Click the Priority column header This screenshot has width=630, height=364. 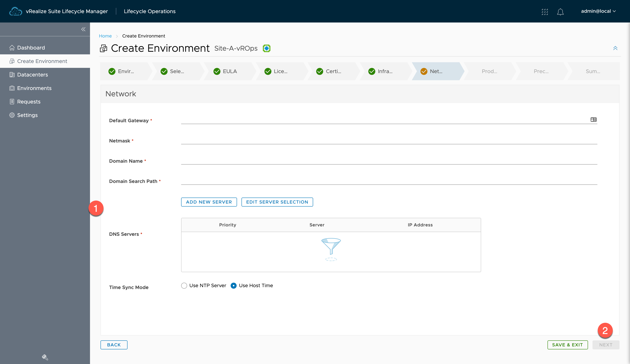pyautogui.click(x=227, y=225)
